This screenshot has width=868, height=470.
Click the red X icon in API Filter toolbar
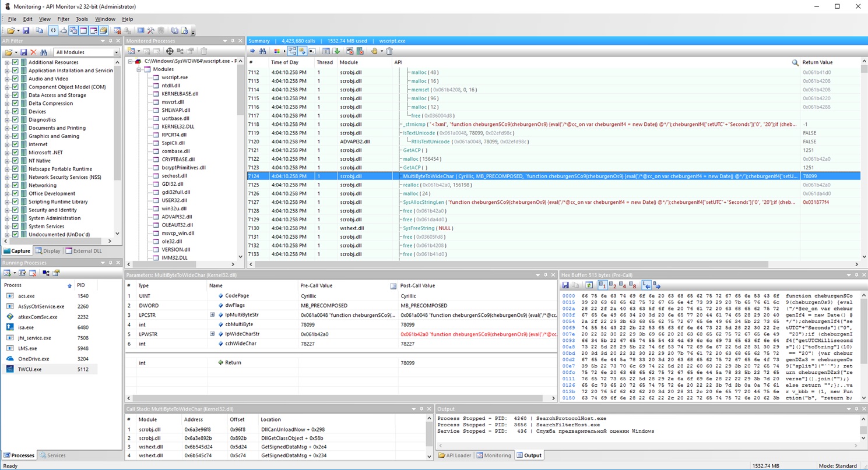33,52
